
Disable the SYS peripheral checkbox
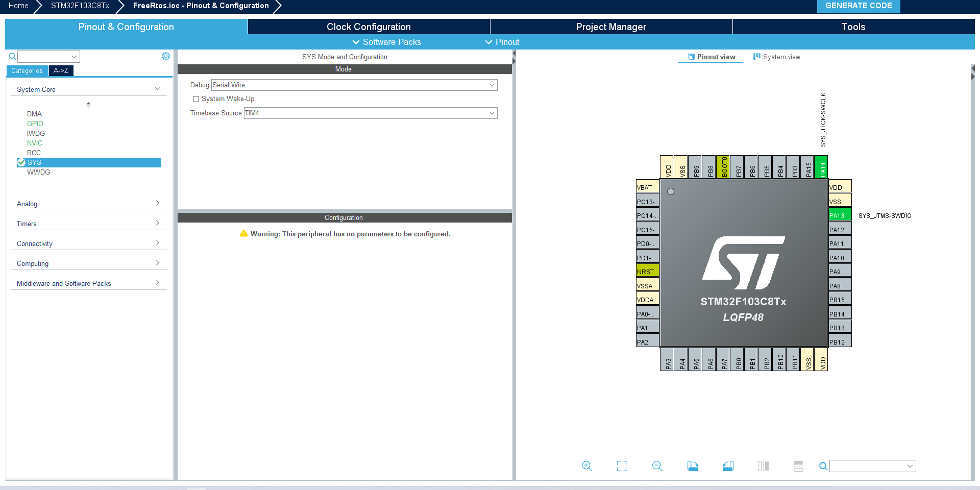click(21, 162)
